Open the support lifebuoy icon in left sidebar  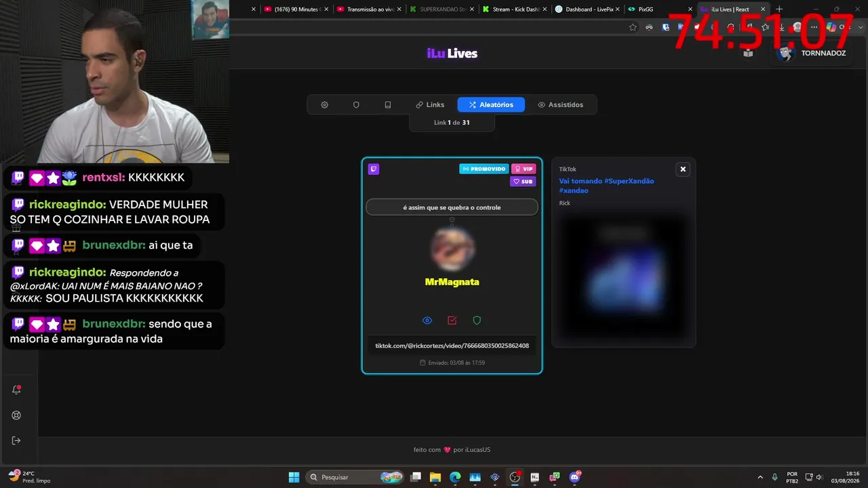pos(16,415)
